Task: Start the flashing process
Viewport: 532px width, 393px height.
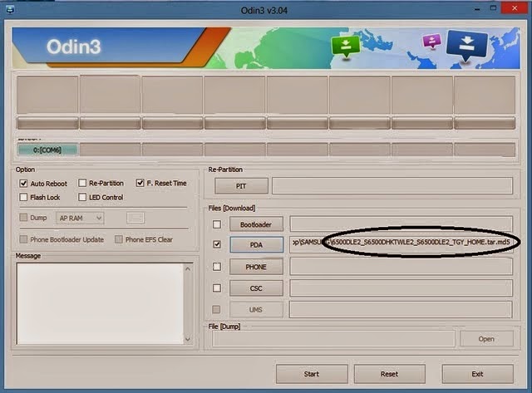Action: pos(312,374)
